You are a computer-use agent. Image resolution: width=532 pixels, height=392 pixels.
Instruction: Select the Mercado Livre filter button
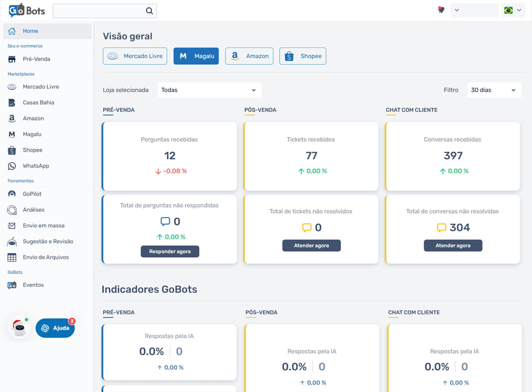point(135,56)
